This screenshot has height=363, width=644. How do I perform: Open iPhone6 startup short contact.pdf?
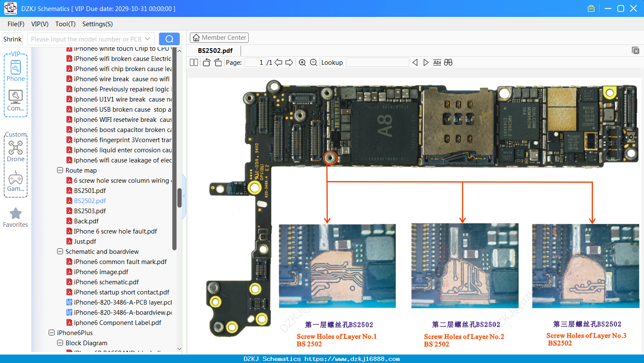point(121,292)
